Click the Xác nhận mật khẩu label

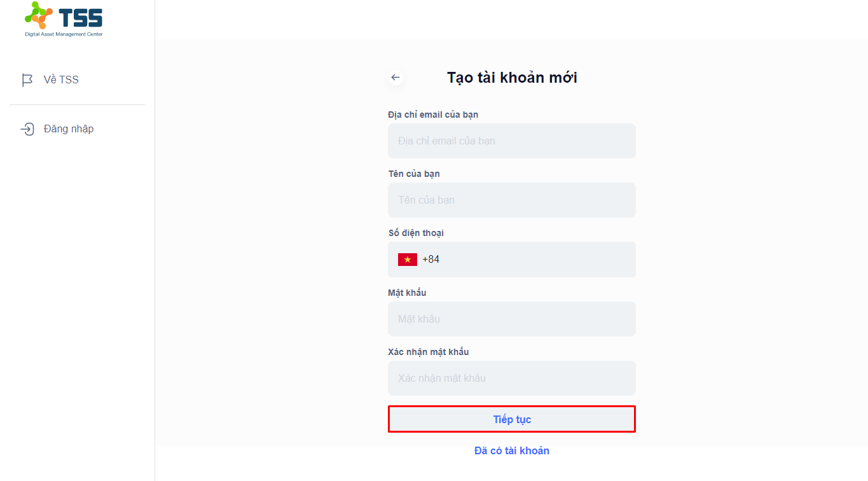[429, 352]
